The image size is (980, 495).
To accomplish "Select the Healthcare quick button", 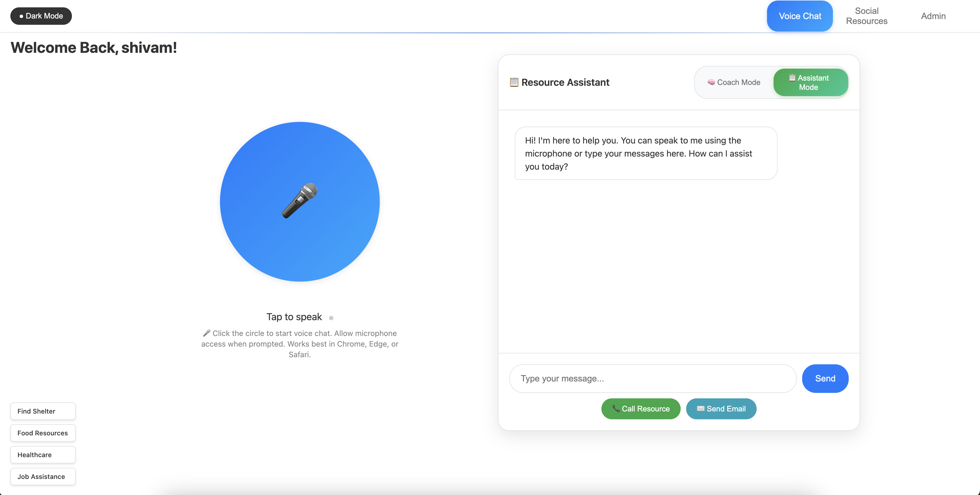I will (43, 454).
